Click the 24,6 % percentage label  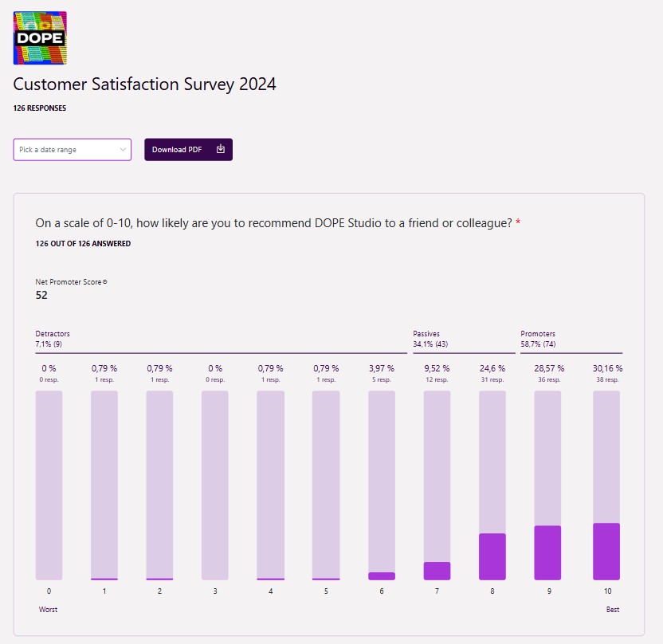point(492,368)
